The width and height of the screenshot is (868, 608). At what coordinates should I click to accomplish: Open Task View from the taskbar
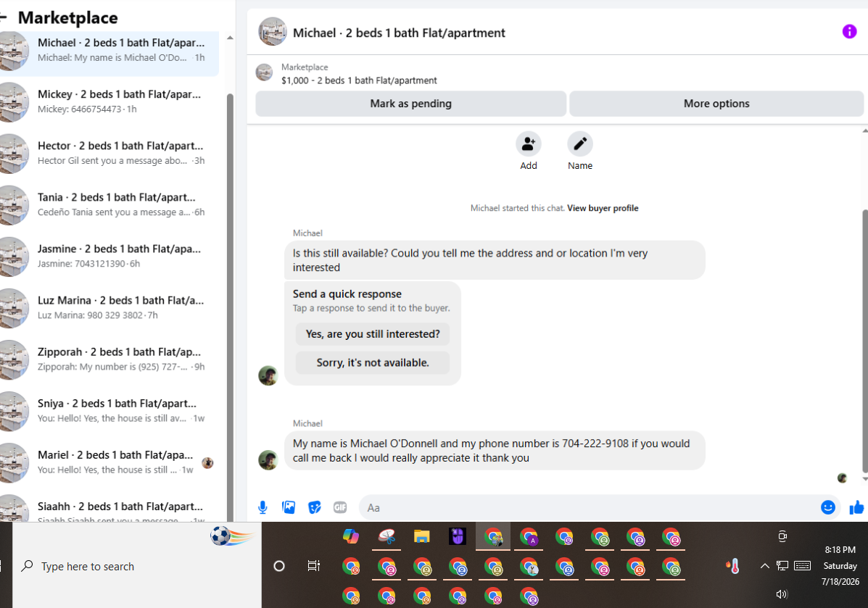[x=314, y=566]
